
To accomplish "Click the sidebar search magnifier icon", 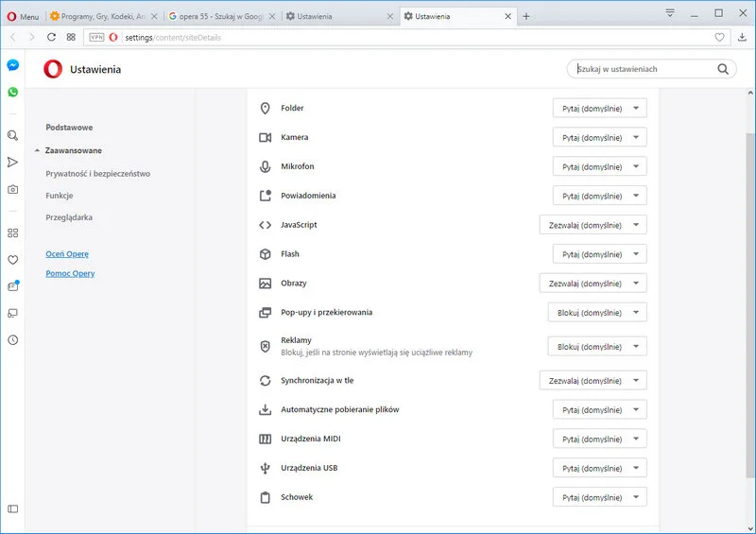I will [x=12, y=135].
